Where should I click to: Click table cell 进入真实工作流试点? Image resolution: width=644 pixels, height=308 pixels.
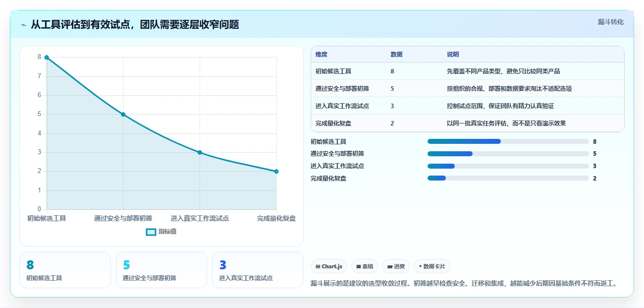[342, 106]
